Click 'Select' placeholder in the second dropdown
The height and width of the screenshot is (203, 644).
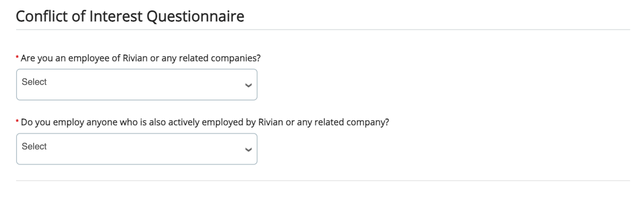(x=35, y=147)
